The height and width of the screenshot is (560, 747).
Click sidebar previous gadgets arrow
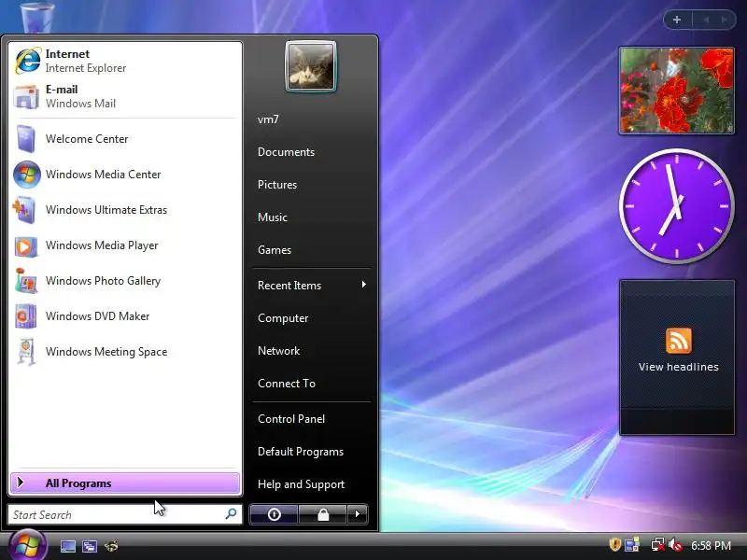tap(707, 20)
